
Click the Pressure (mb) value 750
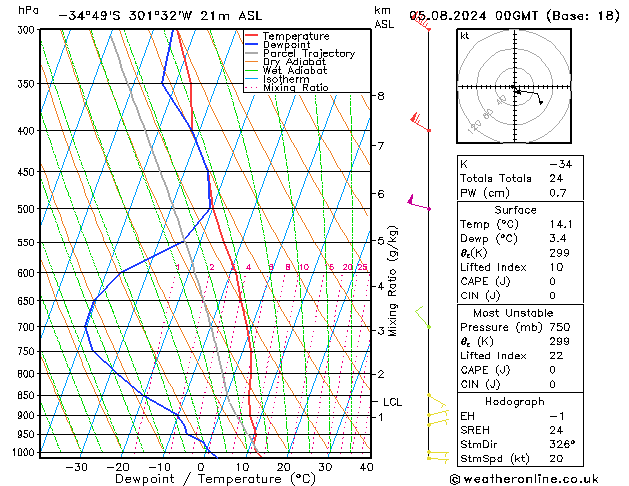pyautogui.click(x=560, y=327)
